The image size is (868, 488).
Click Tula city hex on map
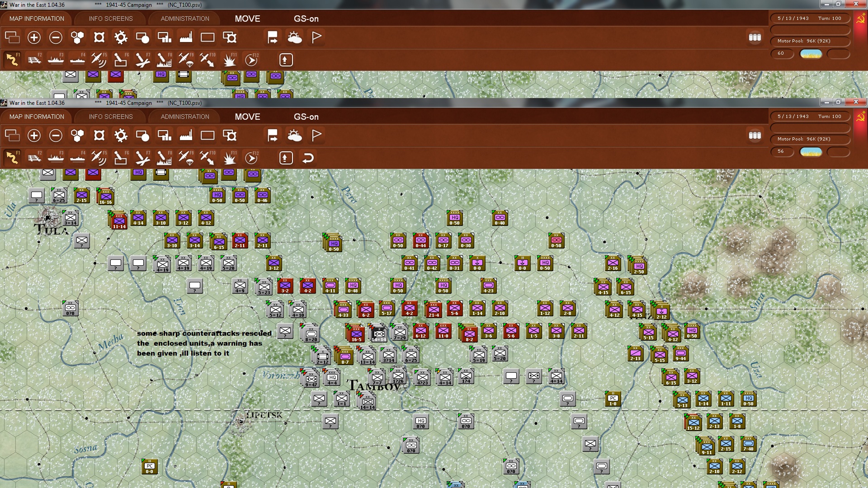point(48,218)
